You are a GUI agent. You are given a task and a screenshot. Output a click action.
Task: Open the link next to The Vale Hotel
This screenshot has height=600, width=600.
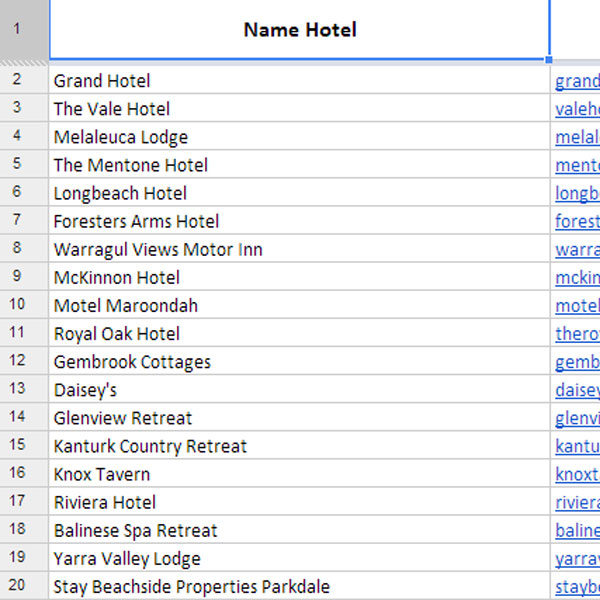pyautogui.click(x=578, y=109)
